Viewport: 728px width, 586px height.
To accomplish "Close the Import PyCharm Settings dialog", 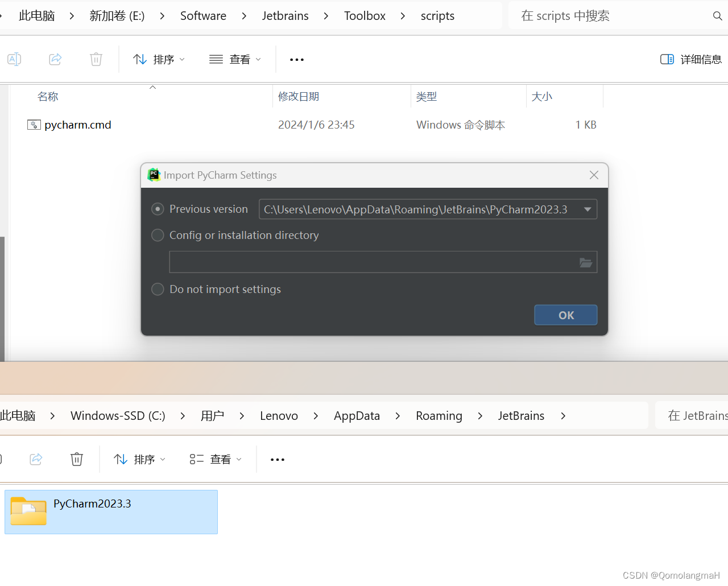I will (x=594, y=175).
